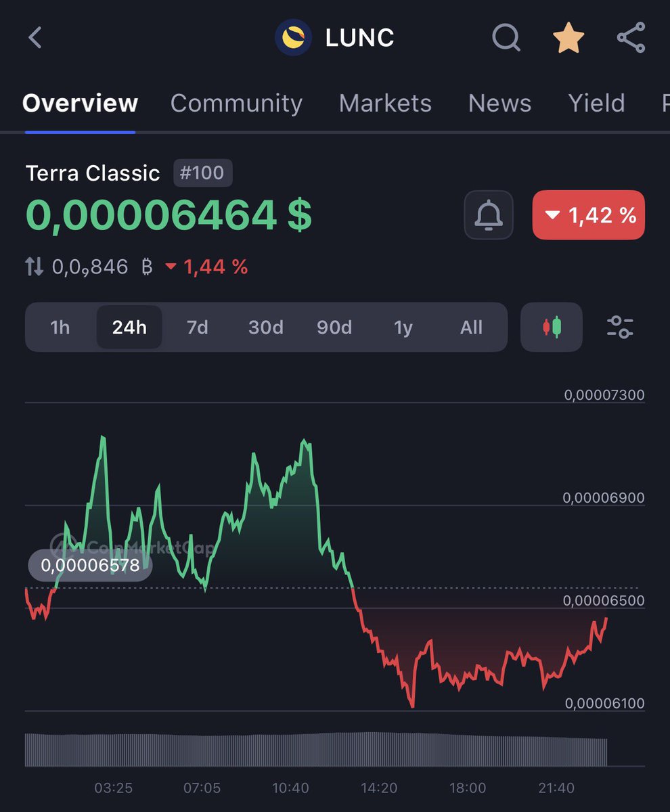Go to the News tab
The image size is (670, 812).
pyautogui.click(x=499, y=104)
